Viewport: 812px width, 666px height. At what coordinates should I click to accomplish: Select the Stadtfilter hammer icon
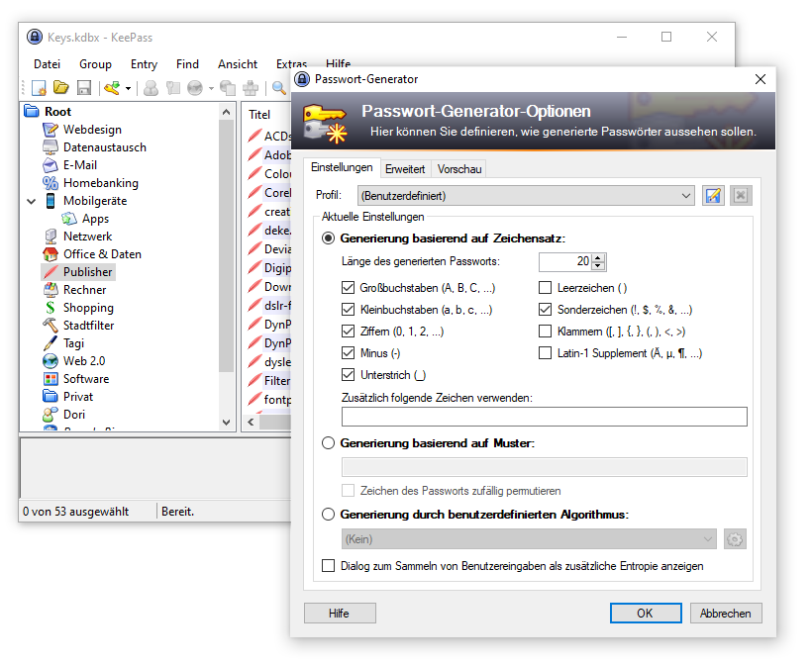[51, 326]
